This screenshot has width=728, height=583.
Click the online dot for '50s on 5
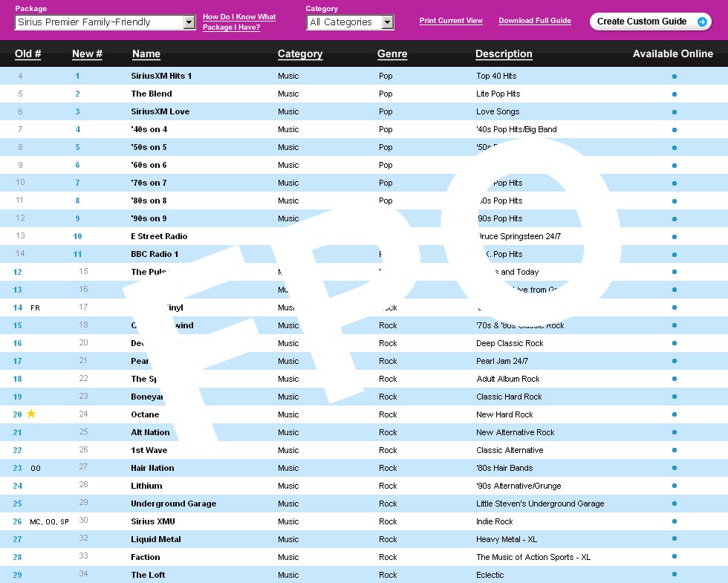[x=675, y=148]
